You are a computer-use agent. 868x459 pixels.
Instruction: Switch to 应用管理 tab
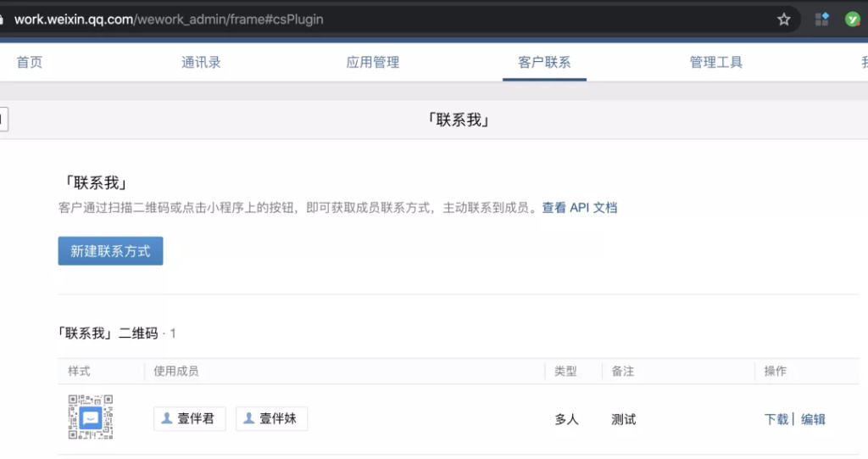(x=373, y=62)
